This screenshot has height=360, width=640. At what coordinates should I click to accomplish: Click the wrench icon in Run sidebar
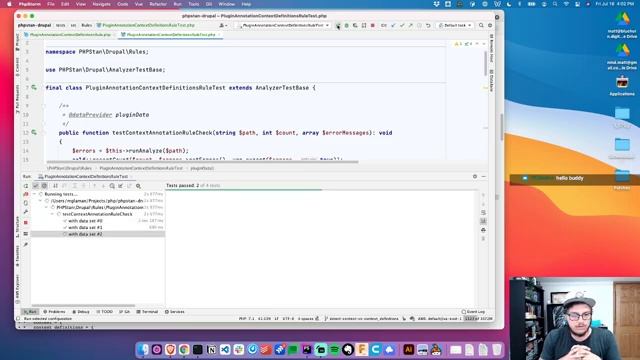click(x=26, y=212)
